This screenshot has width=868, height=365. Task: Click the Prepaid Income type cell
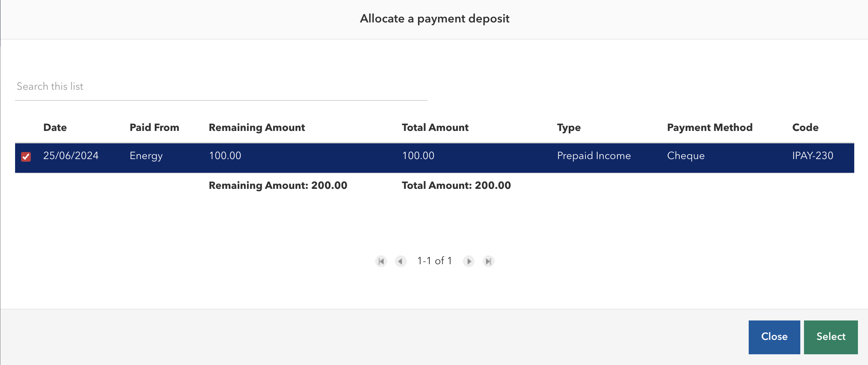pos(594,156)
